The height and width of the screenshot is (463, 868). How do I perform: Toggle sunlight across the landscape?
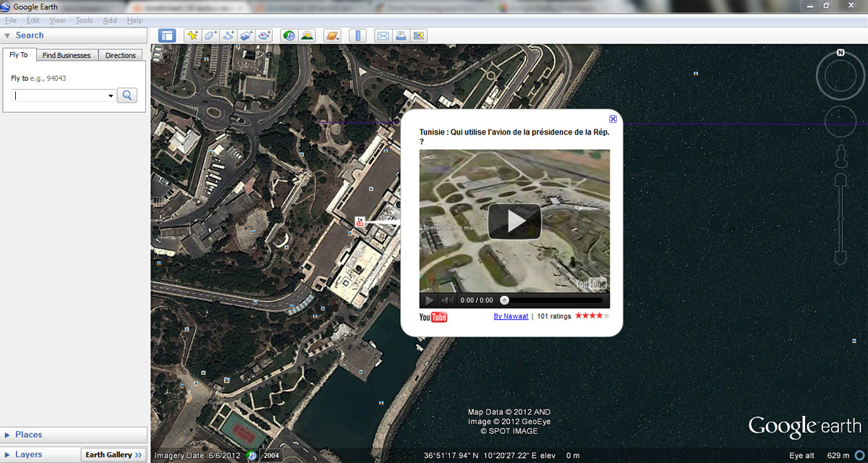pyautogui.click(x=307, y=35)
